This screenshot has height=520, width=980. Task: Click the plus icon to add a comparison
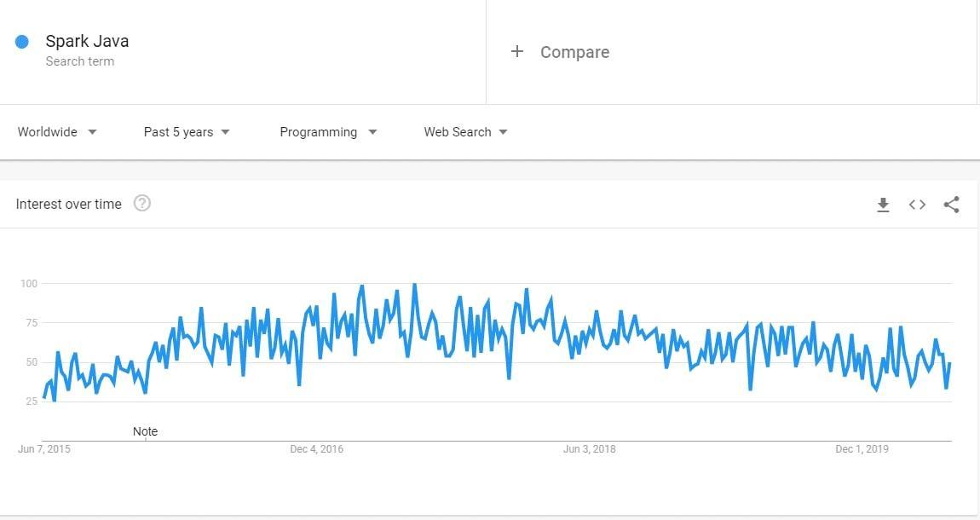516,52
